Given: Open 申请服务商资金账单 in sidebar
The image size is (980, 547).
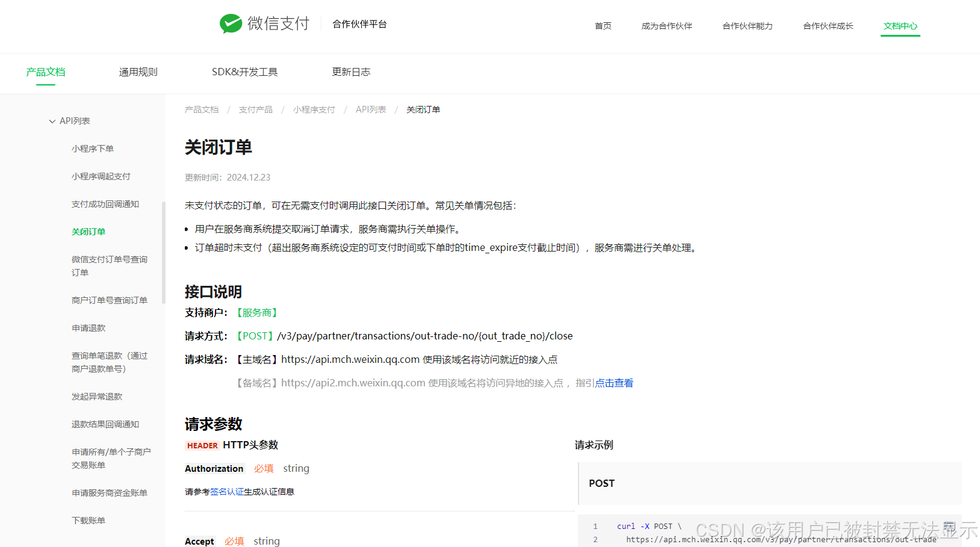Looking at the screenshot, I should (110, 493).
